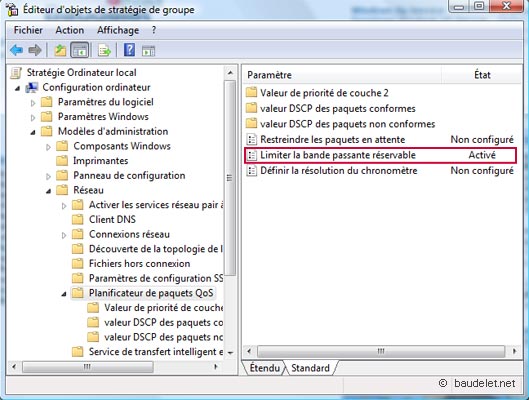Select Restreindre les paquets en attente setting
This screenshot has height=400, width=529.
click(x=332, y=139)
